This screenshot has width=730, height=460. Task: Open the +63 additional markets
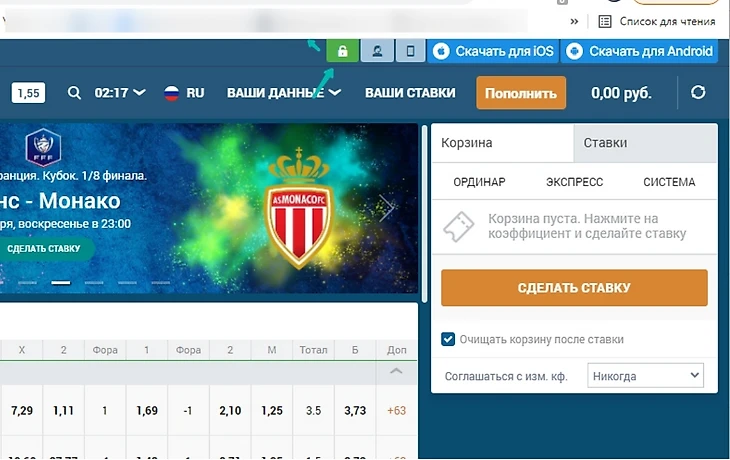click(x=396, y=411)
